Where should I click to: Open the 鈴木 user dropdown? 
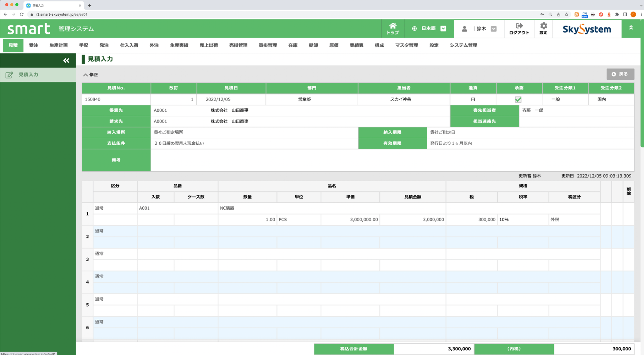coord(493,29)
